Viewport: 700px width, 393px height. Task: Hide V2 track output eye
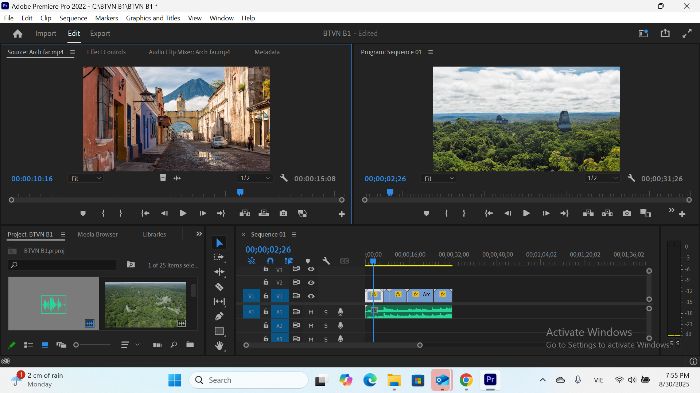coord(311,282)
